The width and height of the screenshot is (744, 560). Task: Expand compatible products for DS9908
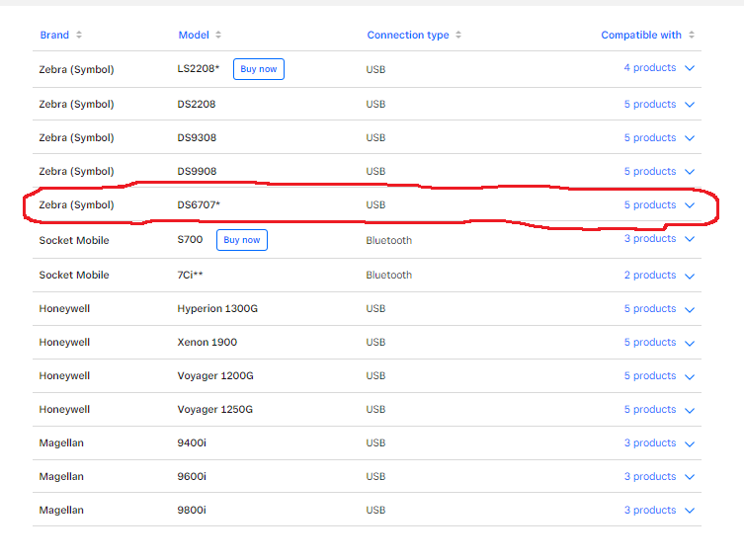(x=690, y=172)
